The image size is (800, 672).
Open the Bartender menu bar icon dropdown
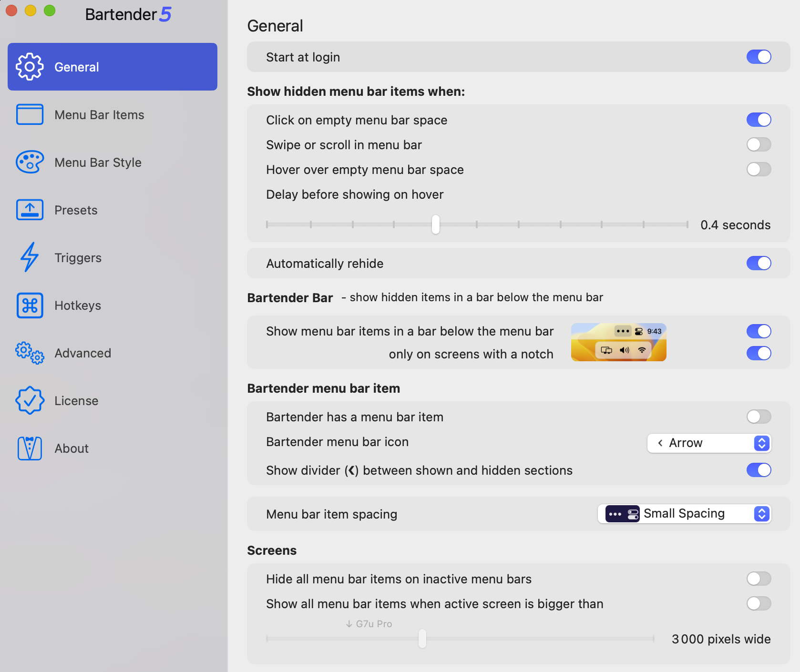[x=708, y=443]
